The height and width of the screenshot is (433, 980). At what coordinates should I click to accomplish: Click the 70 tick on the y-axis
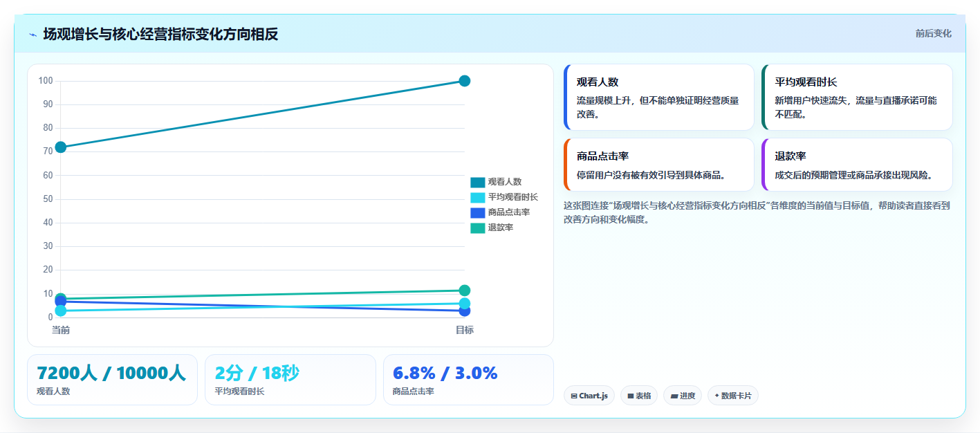click(48, 151)
